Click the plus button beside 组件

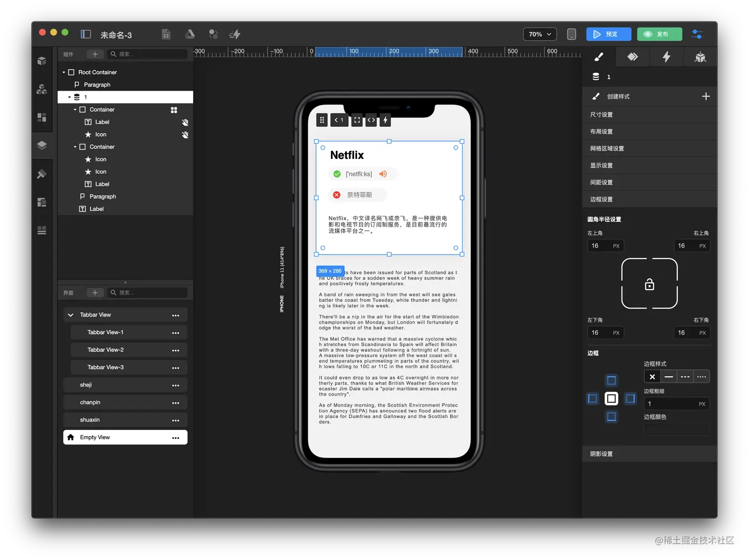click(x=95, y=54)
